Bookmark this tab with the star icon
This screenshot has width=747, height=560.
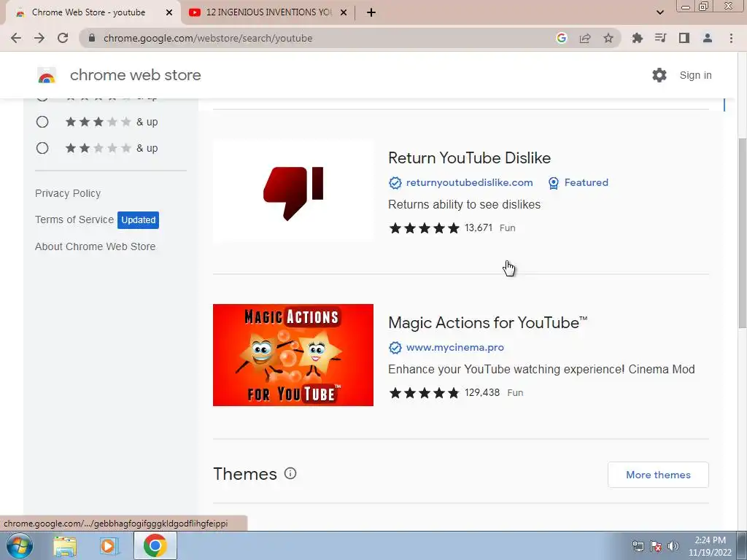608,38
